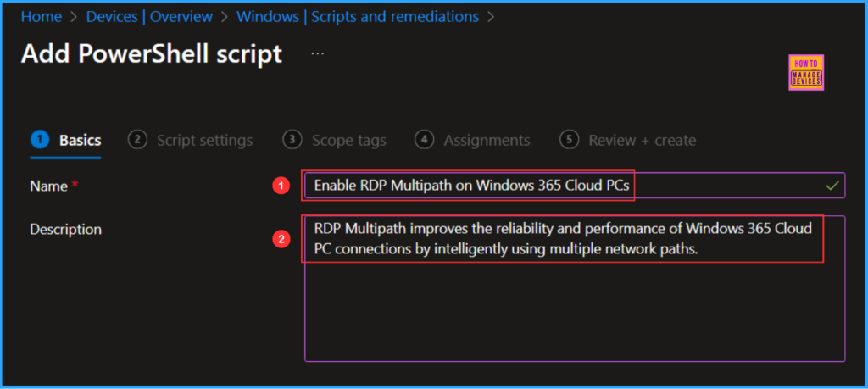
Task: Click the How To Manage Devices logo
Action: 805,74
